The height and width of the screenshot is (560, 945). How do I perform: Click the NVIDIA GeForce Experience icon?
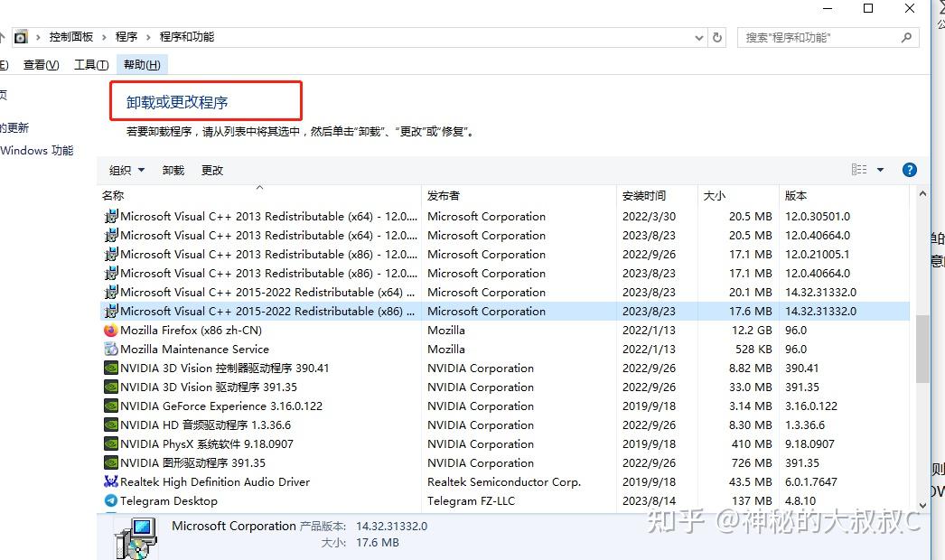coord(110,406)
